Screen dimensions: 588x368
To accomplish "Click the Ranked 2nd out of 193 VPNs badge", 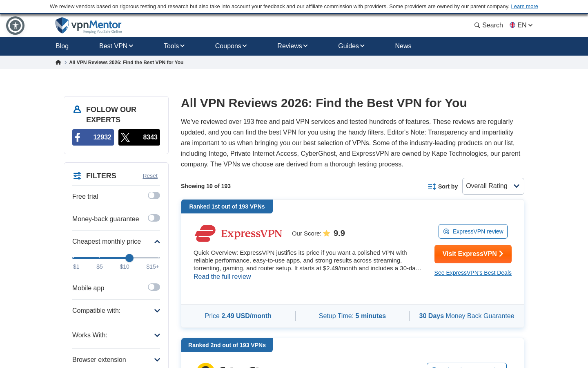I will pos(227,345).
